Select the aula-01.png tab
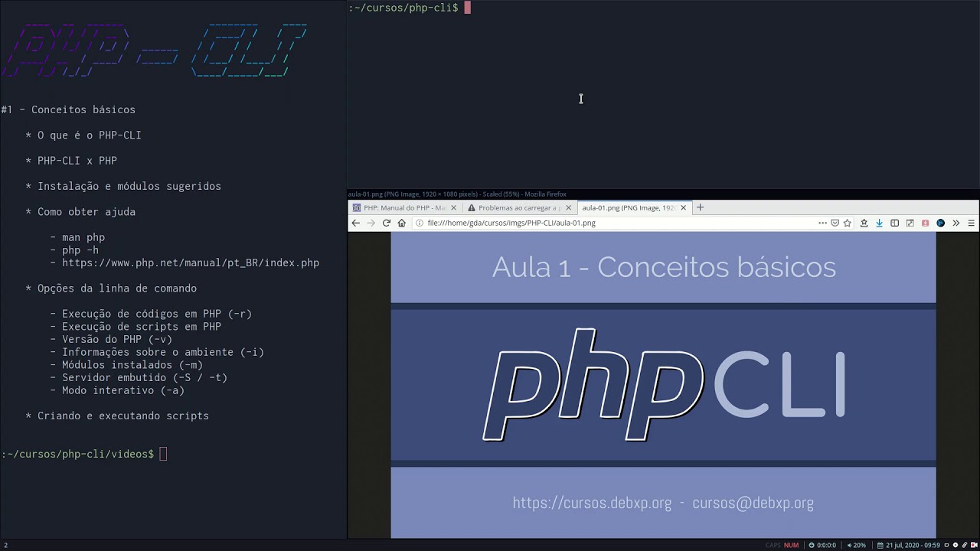 click(x=634, y=207)
